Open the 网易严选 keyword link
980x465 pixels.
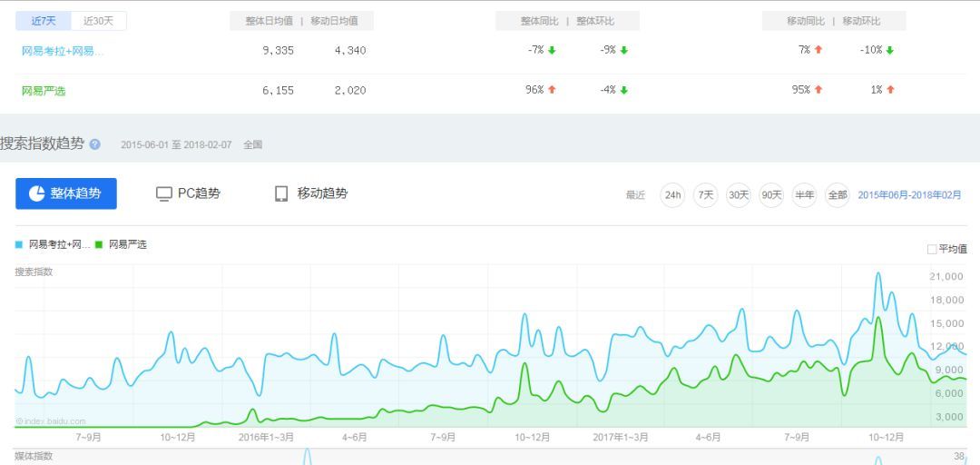click(44, 91)
